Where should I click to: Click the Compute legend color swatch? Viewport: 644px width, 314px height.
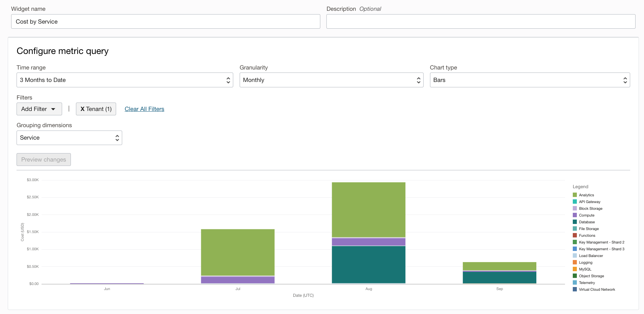pos(575,215)
